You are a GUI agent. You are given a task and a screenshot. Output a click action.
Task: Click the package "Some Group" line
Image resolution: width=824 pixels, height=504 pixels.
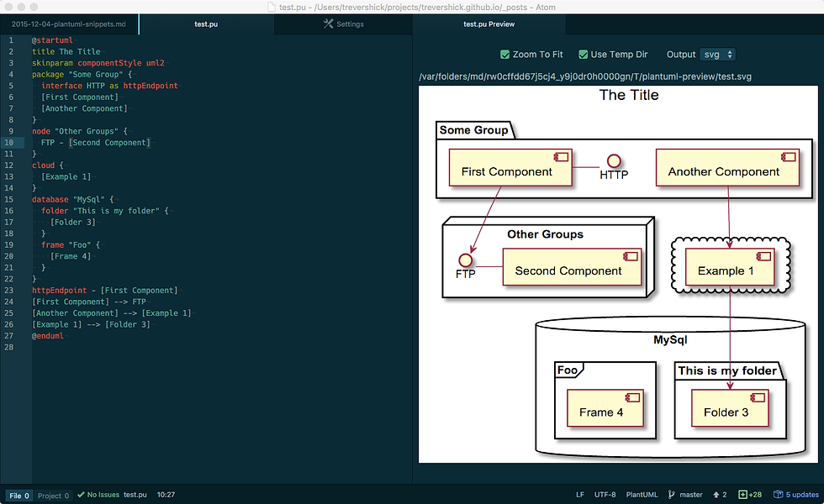point(82,75)
